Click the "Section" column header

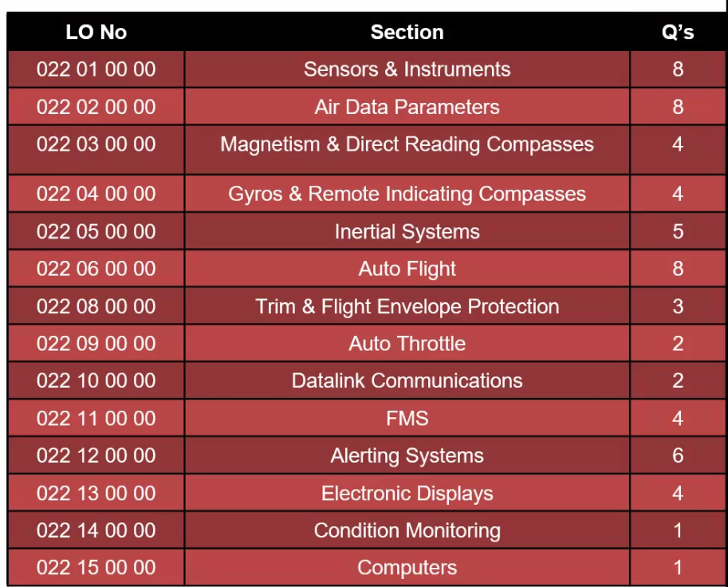coord(407,33)
